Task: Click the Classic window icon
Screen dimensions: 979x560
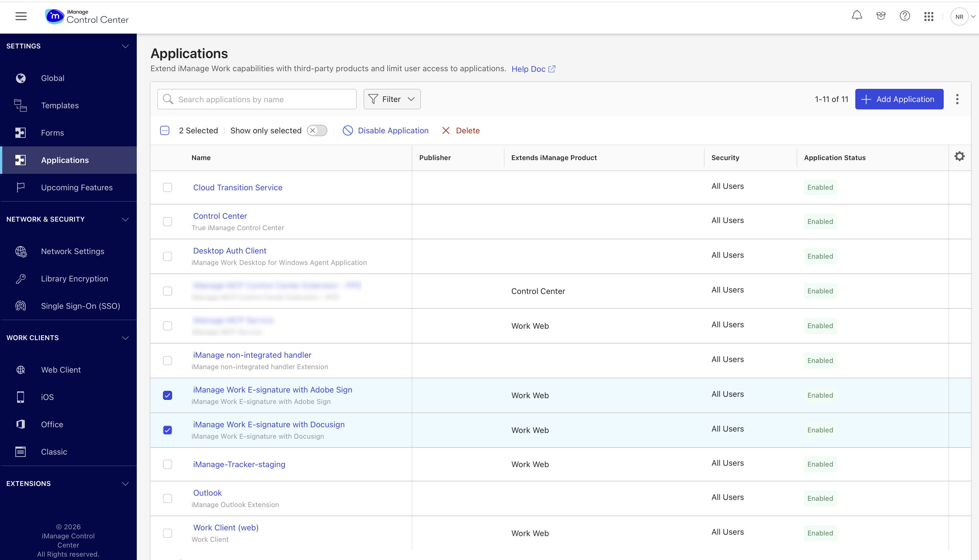Action: pyautogui.click(x=21, y=452)
